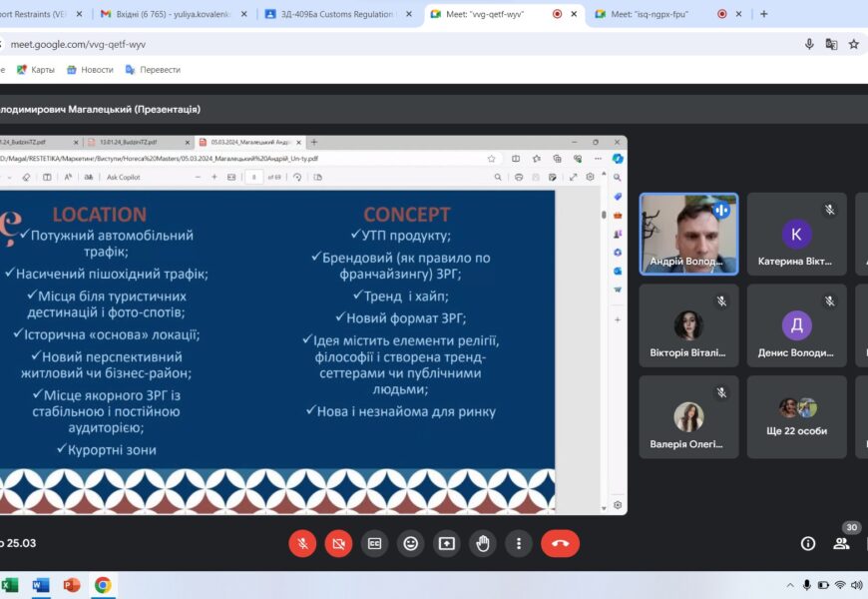The width and height of the screenshot is (868, 599).
Task: Switch to the Gmail Вхідні tab
Action: tap(172, 14)
